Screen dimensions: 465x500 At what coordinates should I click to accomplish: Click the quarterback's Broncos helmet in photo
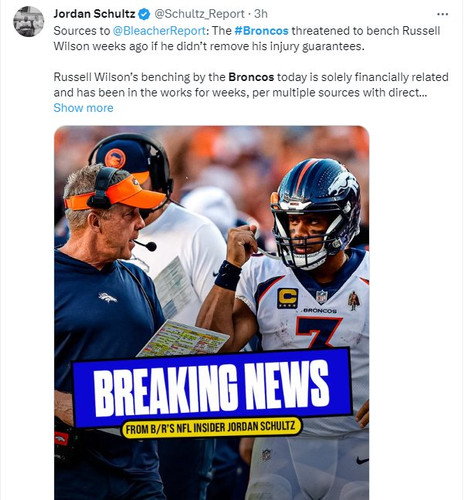316,213
